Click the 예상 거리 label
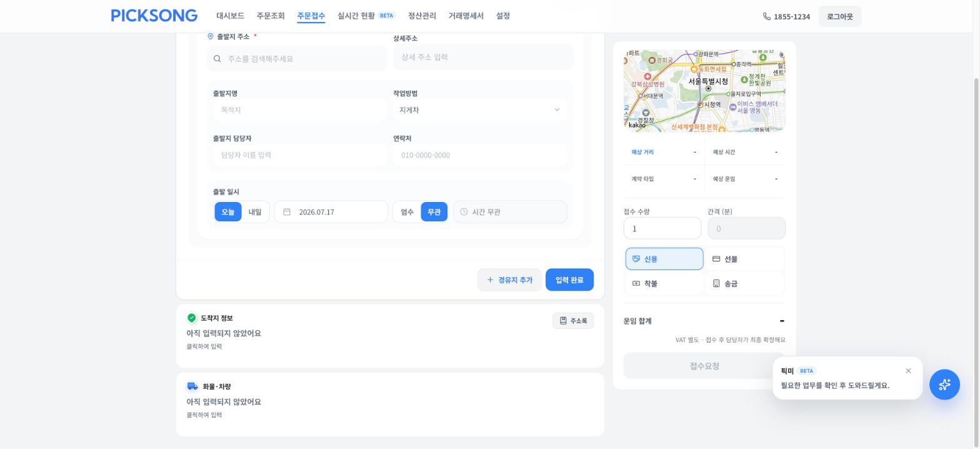Viewport: 980px width, 449px height. (642, 152)
